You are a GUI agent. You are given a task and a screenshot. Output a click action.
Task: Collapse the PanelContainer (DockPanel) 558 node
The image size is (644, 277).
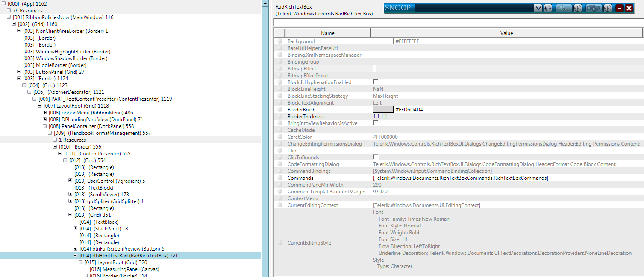tap(45, 126)
